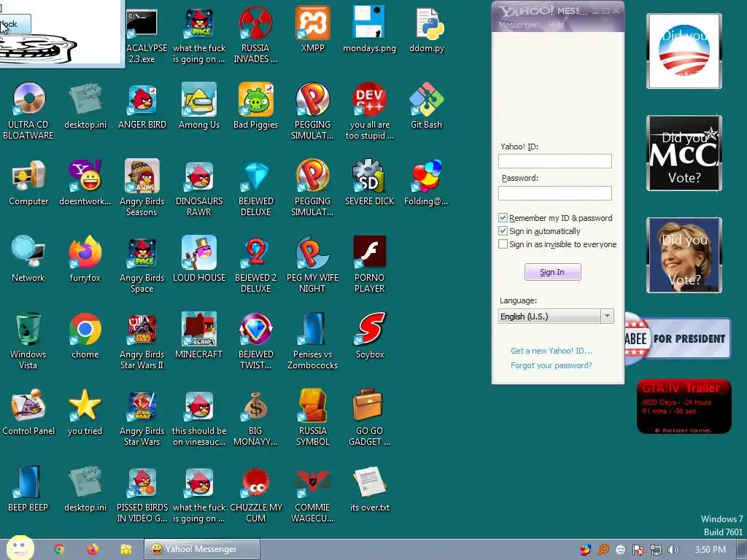Image resolution: width=747 pixels, height=560 pixels.
Task: Open Firefox from the taskbar
Action: tap(93, 550)
